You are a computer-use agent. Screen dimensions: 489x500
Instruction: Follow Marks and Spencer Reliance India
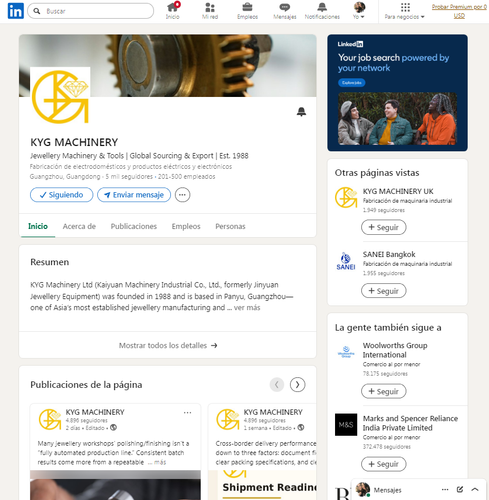coord(384,464)
